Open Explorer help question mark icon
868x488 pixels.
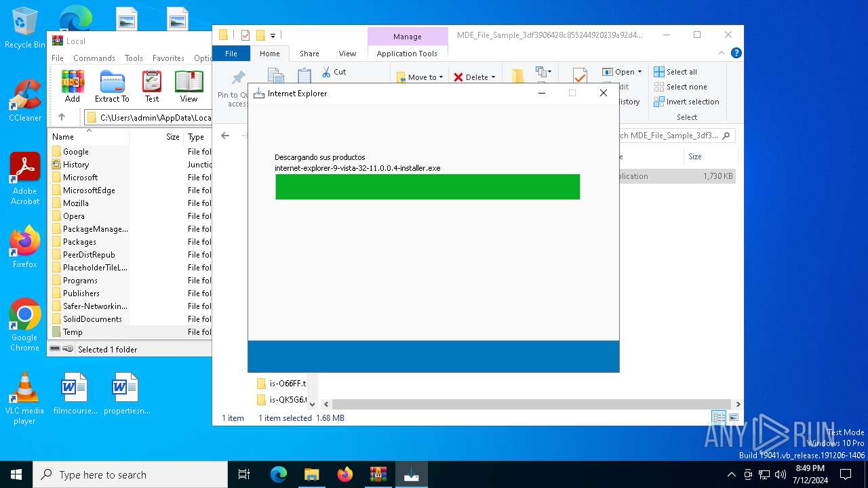coord(736,53)
